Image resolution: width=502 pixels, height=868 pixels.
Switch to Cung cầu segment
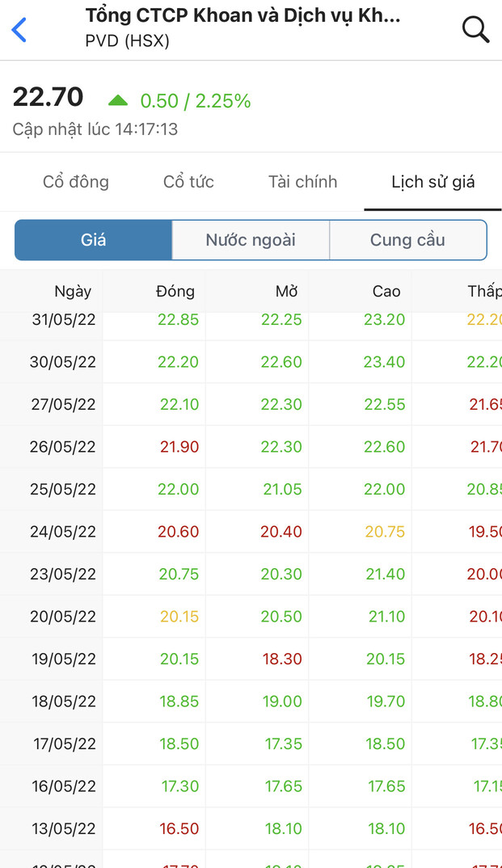click(407, 240)
